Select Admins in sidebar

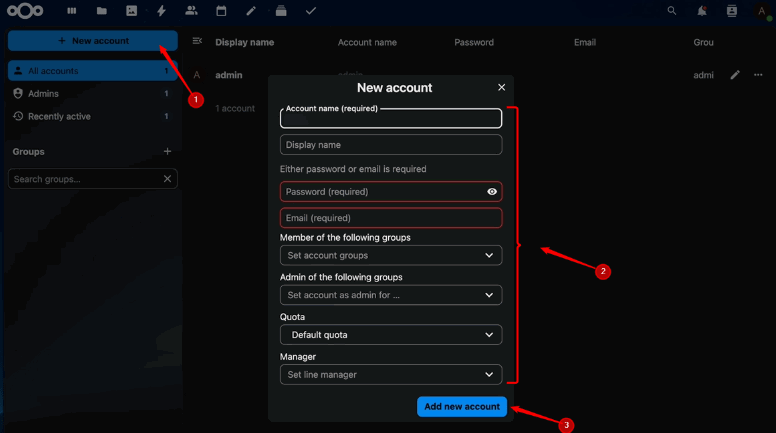click(x=93, y=94)
